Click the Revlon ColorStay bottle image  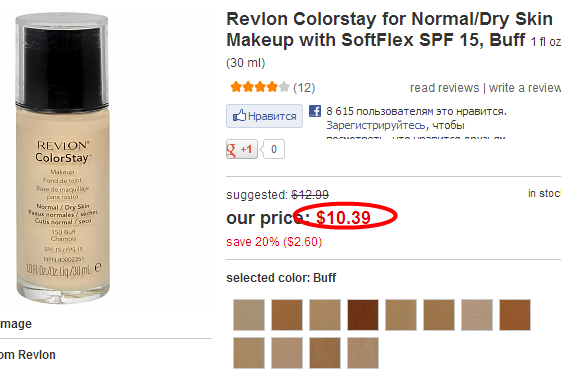(x=62, y=158)
